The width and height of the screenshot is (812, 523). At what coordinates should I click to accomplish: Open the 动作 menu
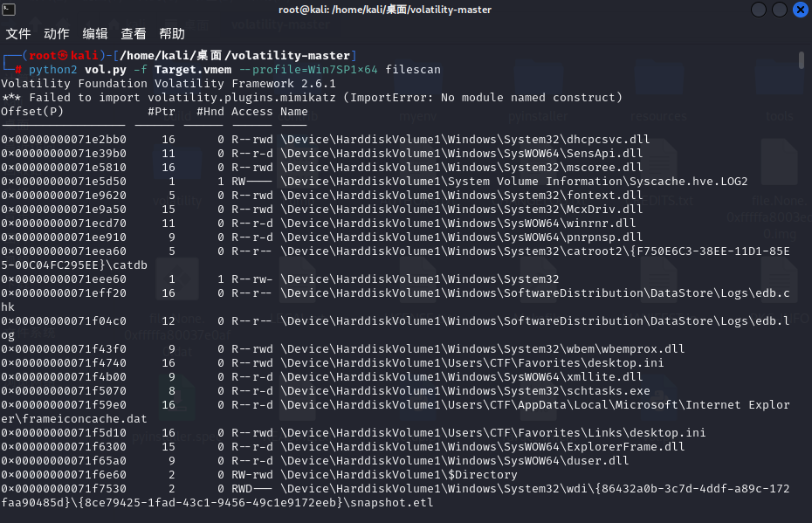pos(57,34)
